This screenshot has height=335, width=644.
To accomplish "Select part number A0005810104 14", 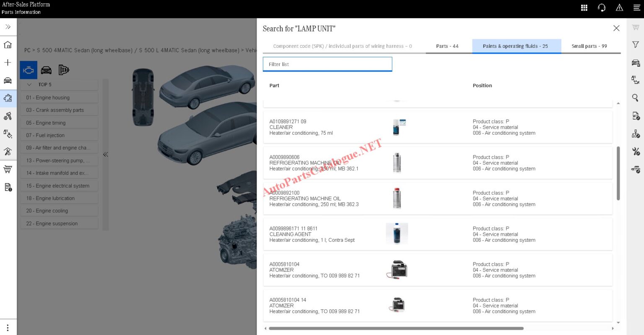I will (288, 300).
